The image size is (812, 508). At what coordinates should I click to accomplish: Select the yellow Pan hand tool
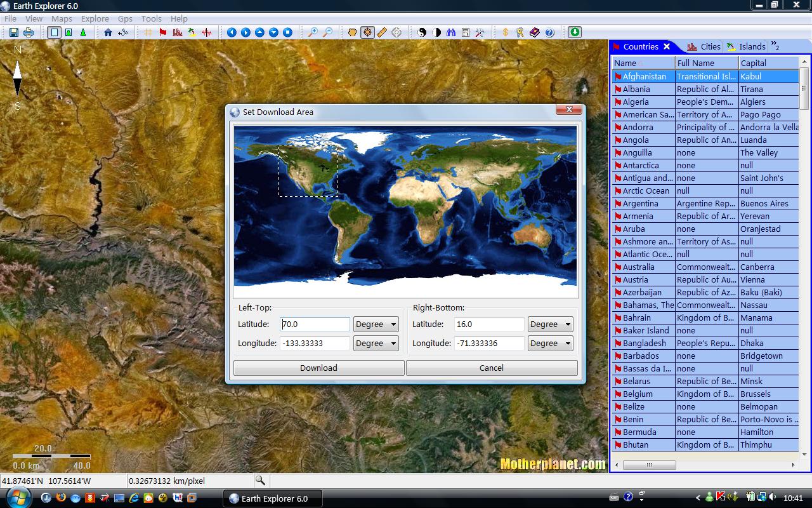click(352, 32)
